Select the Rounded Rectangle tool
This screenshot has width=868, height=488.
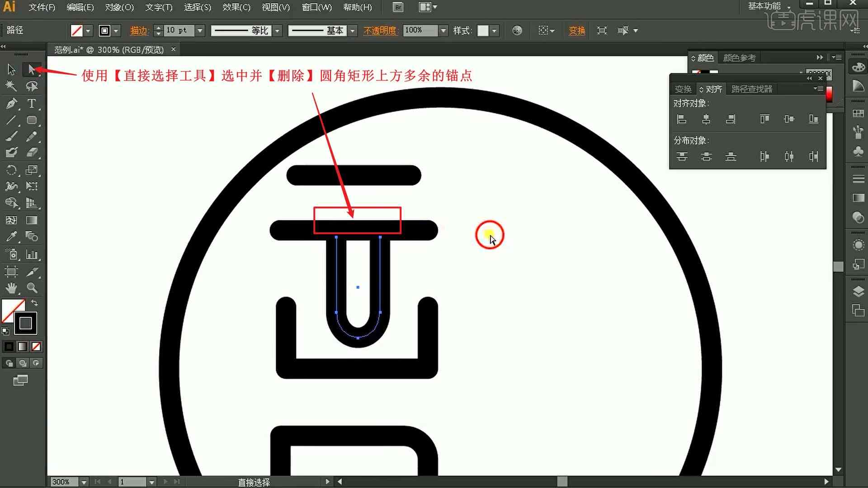(x=32, y=120)
